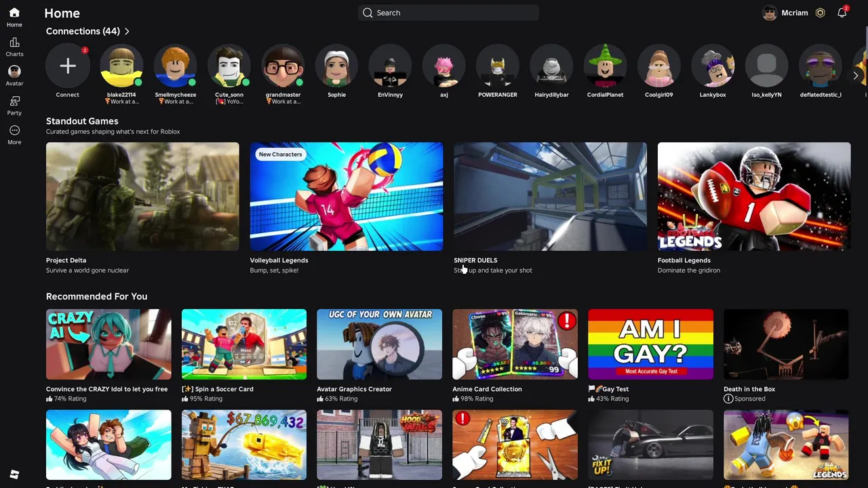
Task: Click the Search input field
Action: (448, 13)
